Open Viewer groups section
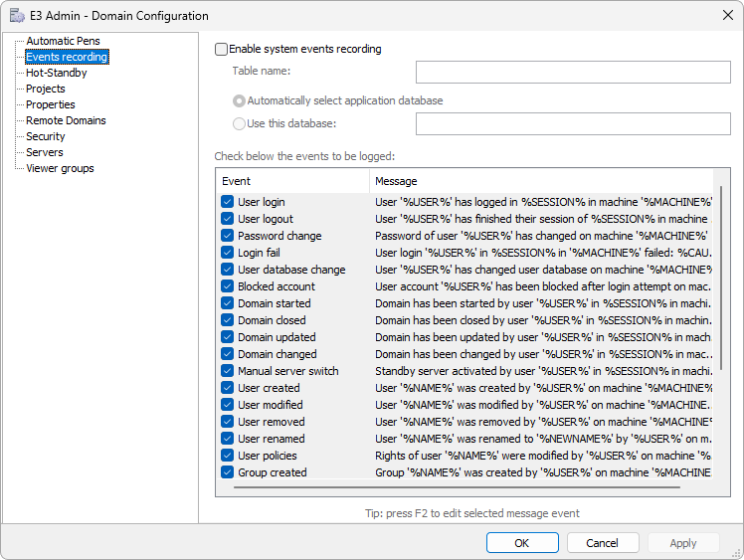Screen dimensions: 744x560 coord(61,168)
